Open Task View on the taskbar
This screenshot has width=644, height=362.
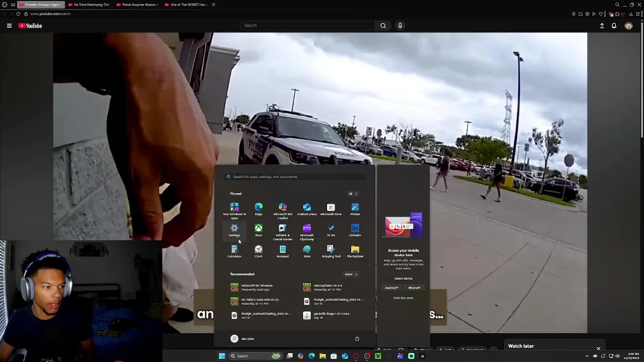click(290, 356)
